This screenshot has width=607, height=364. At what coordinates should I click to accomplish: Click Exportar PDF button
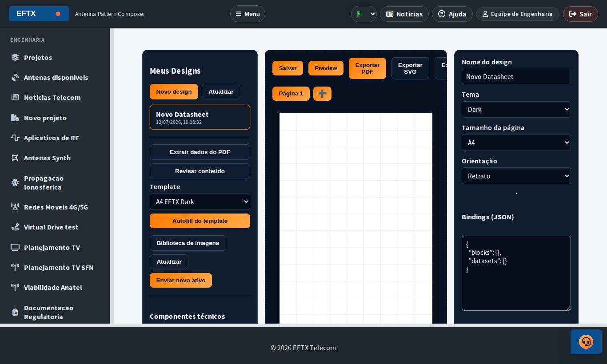(367, 68)
